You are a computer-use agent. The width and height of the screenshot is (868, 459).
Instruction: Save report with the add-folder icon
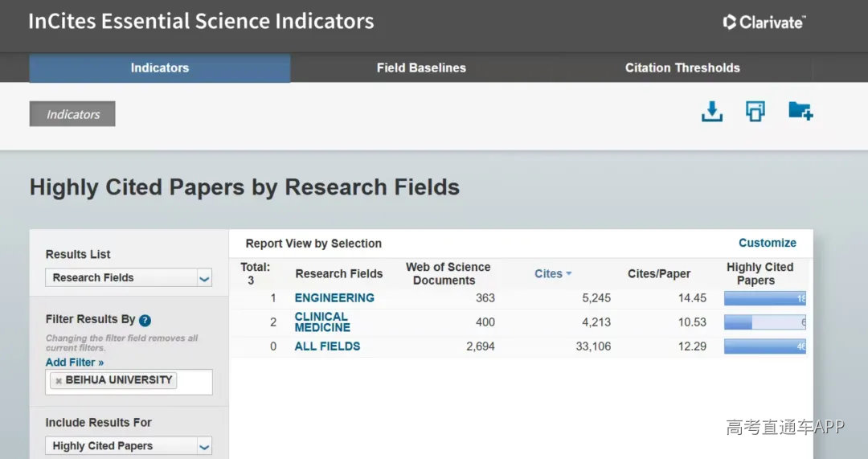[x=800, y=111]
